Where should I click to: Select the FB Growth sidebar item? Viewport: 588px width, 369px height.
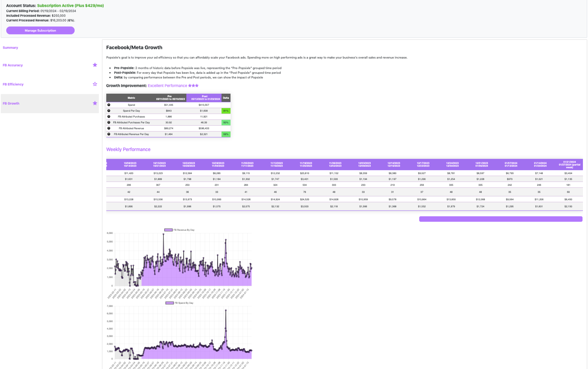[11, 103]
